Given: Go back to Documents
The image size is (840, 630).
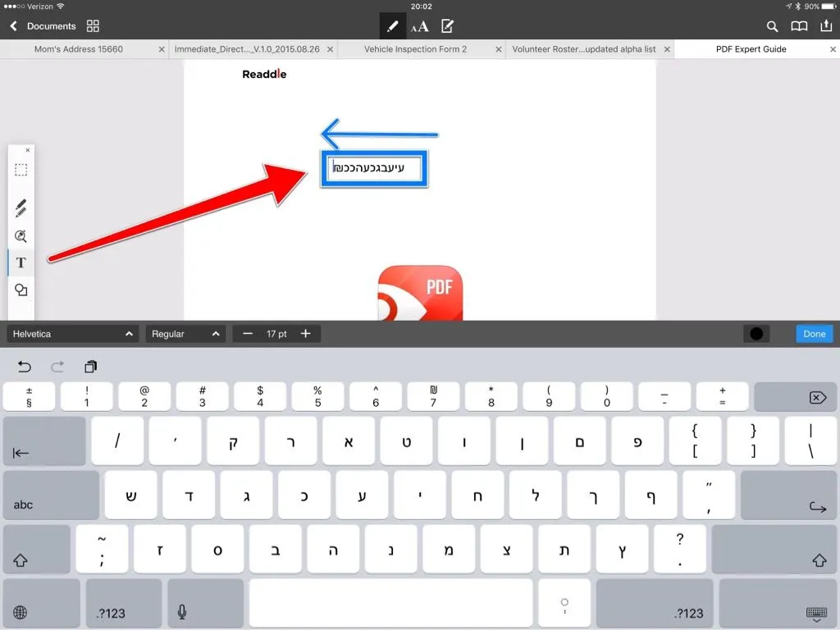Looking at the screenshot, I should click(x=43, y=26).
